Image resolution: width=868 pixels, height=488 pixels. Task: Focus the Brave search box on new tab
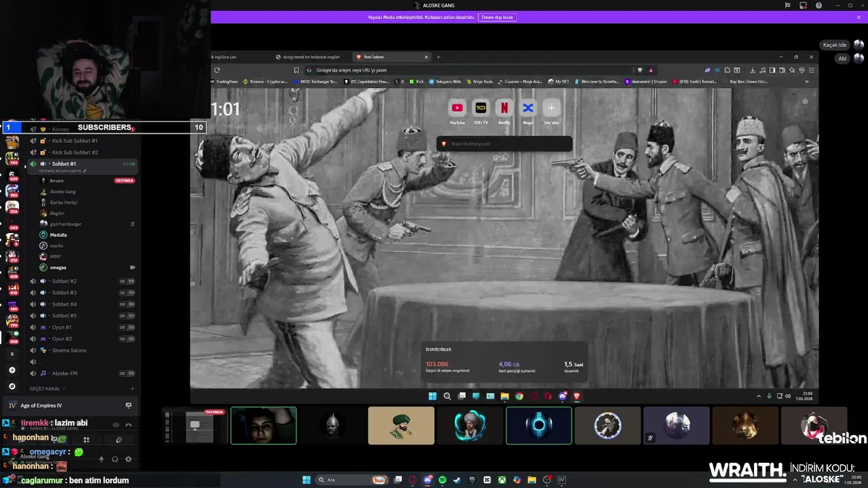[505, 144]
